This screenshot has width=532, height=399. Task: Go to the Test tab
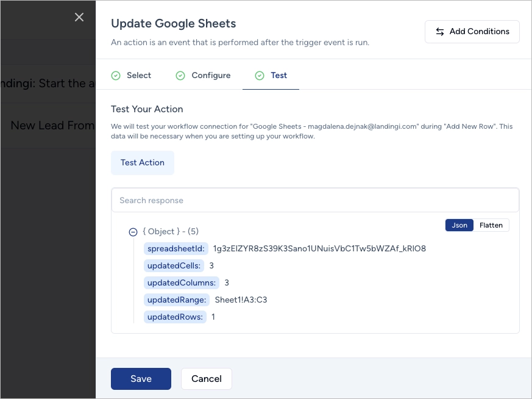click(x=278, y=76)
